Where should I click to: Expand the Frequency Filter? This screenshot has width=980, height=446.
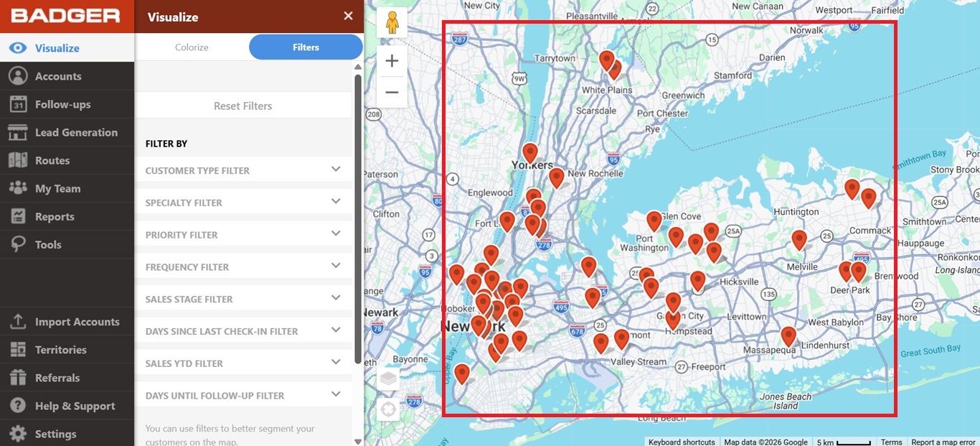[x=243, y=266]
